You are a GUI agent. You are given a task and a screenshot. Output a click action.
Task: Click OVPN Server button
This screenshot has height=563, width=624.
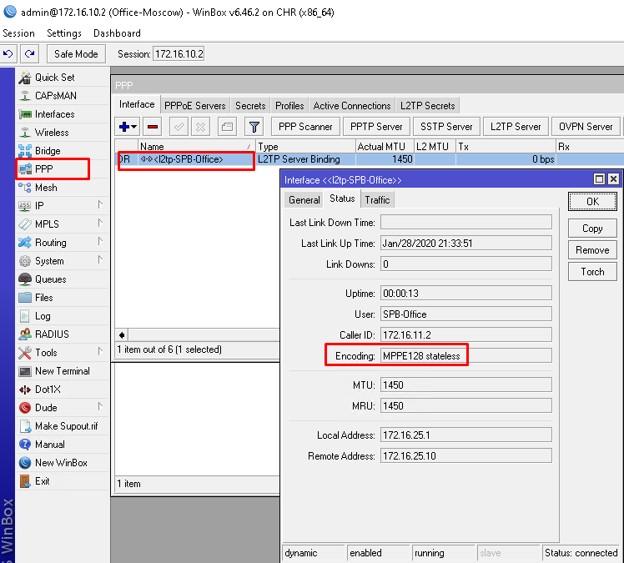[x=586, y=127]
